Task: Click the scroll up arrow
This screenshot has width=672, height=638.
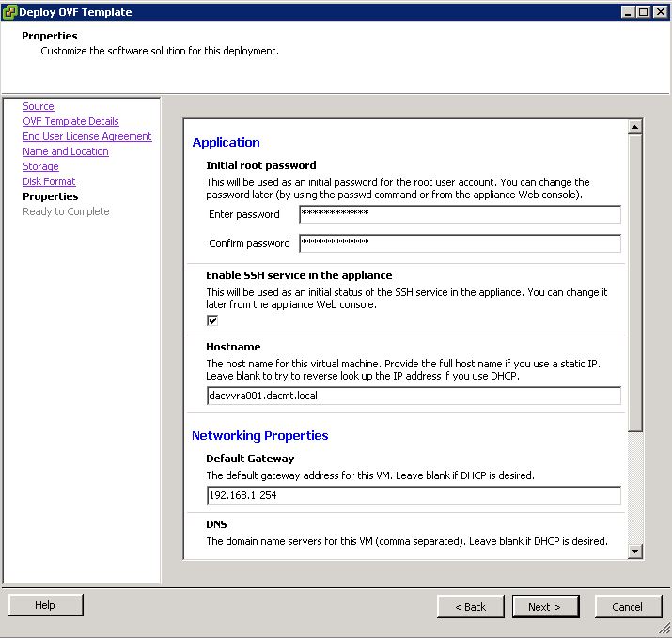Action: coord(634,127)
